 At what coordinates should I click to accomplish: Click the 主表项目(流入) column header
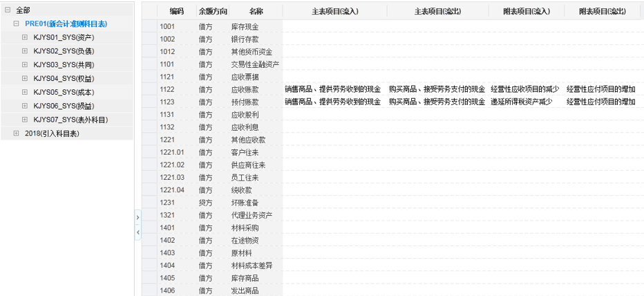tap(334, 12)
